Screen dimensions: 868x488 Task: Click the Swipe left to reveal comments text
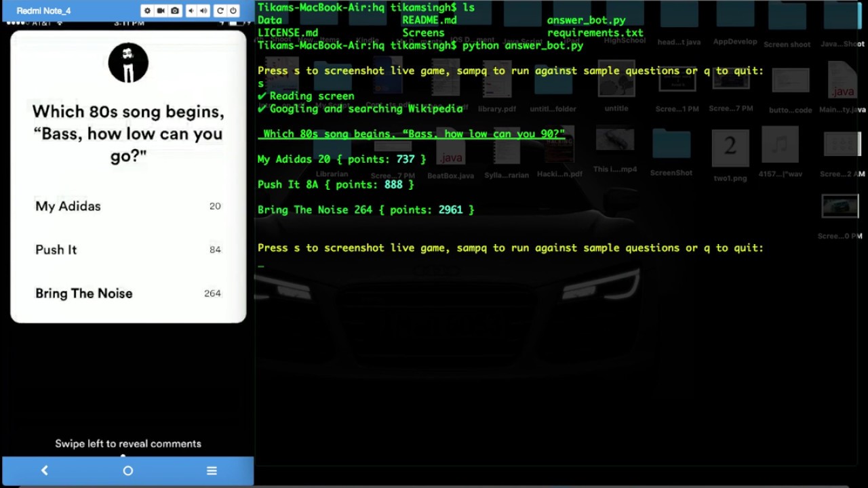click(128, 444)
